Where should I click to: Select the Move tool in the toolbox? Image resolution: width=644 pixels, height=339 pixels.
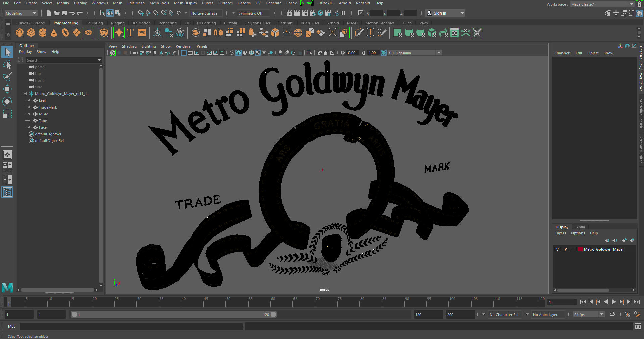point(7,89)
